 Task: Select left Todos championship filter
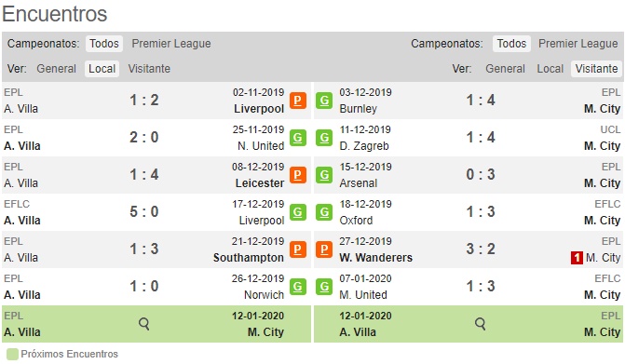click(104, 44)
